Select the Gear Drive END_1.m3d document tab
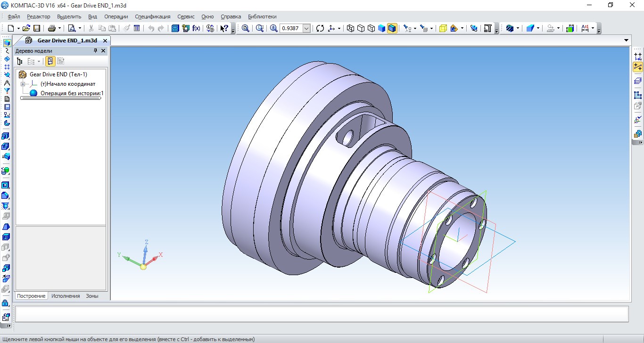The height and width of the screenshot is (343, 644). click(67, 41)
